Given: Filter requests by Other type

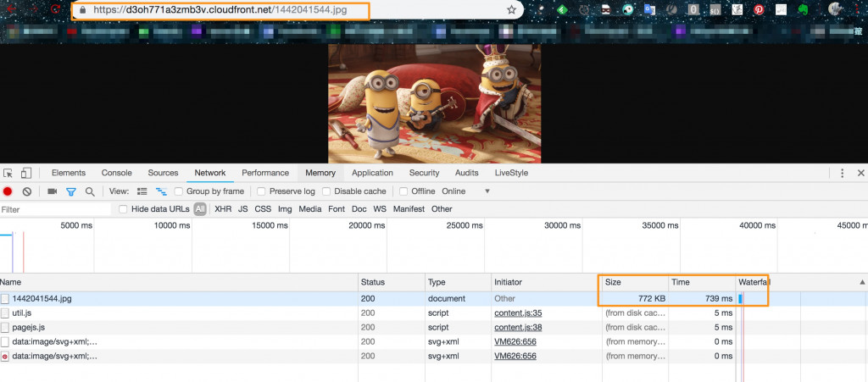Looking at the screenshot, I should coord(442,209).
